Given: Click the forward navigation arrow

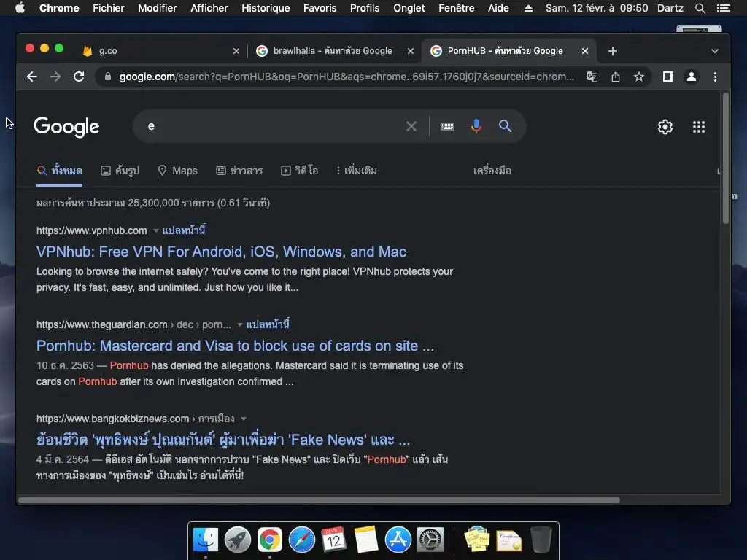Looking at the screenshot, I should coord(55,77).
